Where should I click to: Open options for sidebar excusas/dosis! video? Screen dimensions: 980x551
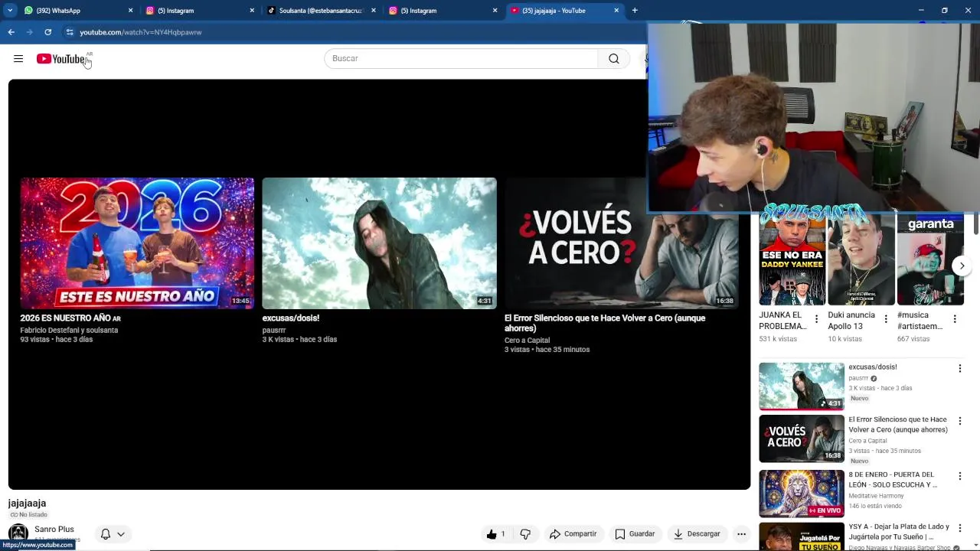coord(959,369)
